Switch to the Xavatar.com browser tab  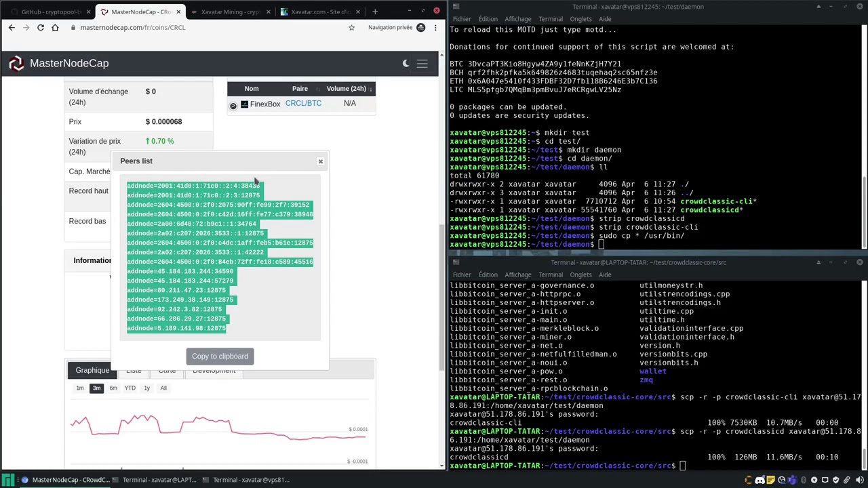(x=320, y=12)
